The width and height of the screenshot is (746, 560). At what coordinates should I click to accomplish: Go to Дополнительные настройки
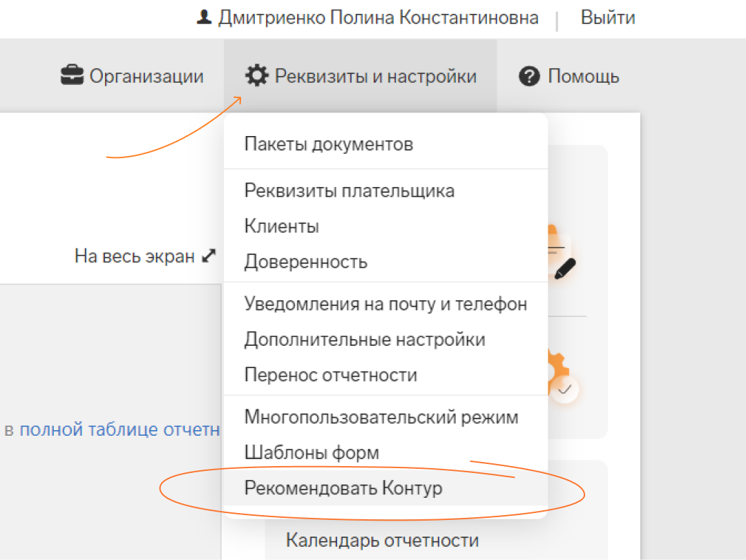pyautogui.click(x=365, y=340)
